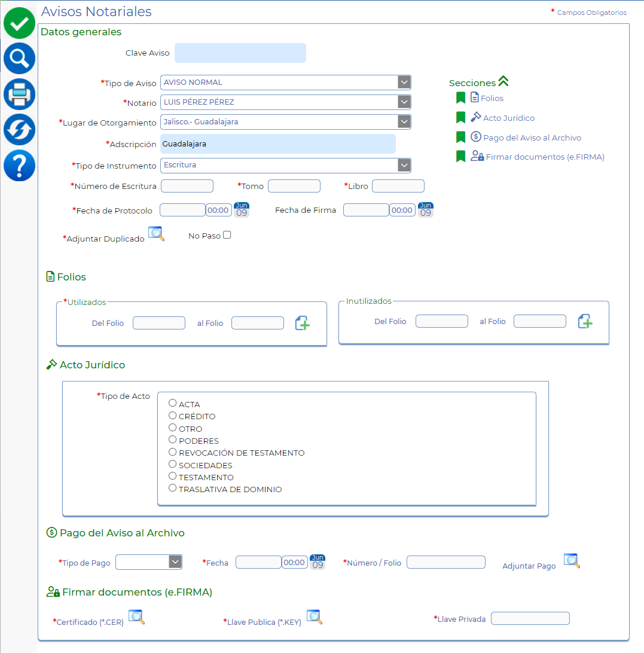Add folio range in Utilizados section
Viewport: 644px width, 653px height.
click(303, 324)
